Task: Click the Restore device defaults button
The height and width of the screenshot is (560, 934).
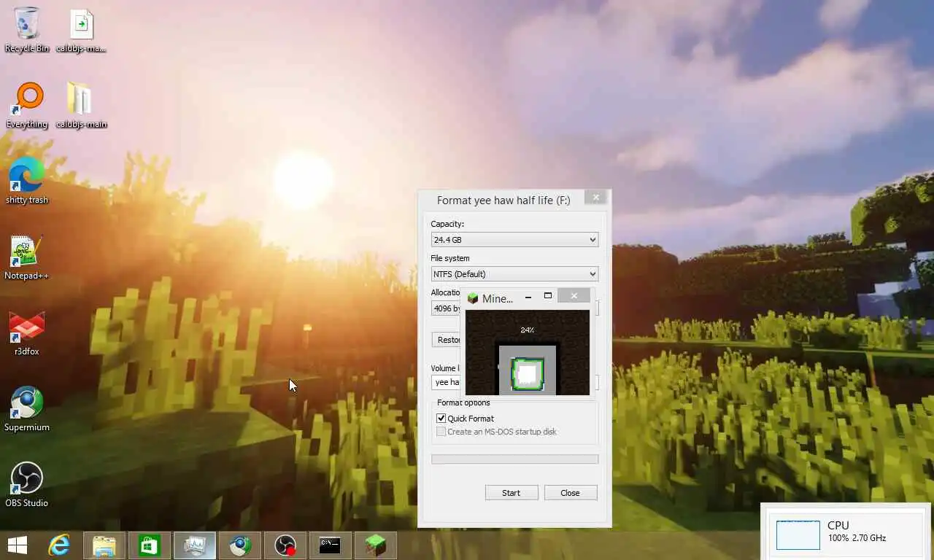Action: pos(447,340)
